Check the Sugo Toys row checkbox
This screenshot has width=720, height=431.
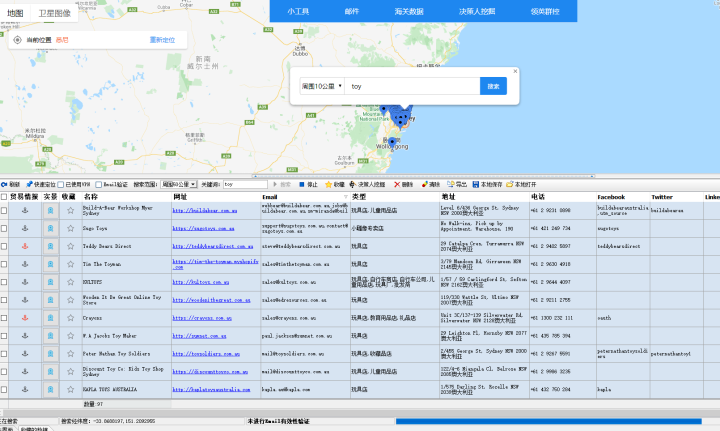[x=4, y=228]
